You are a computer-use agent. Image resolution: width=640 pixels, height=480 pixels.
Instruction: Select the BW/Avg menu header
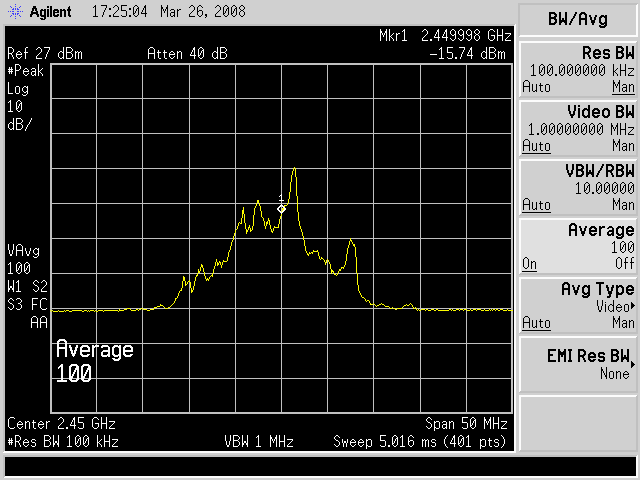pos(580,19)
